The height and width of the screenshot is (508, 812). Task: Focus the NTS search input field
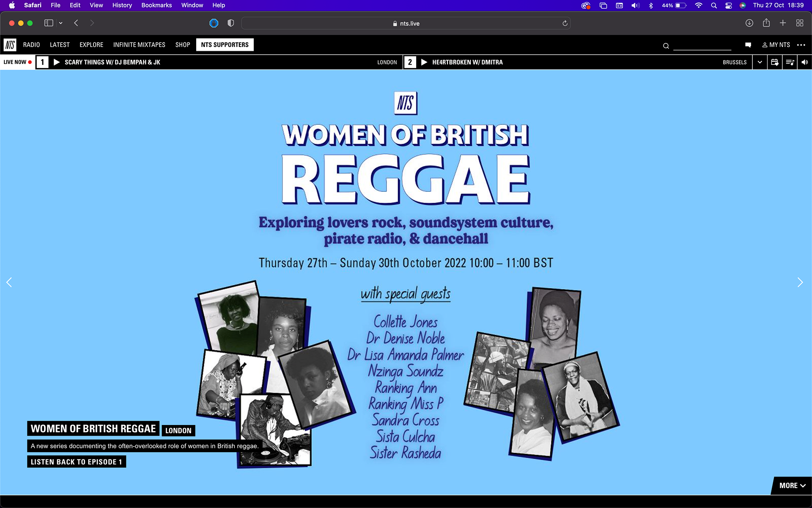click(702, 45)
